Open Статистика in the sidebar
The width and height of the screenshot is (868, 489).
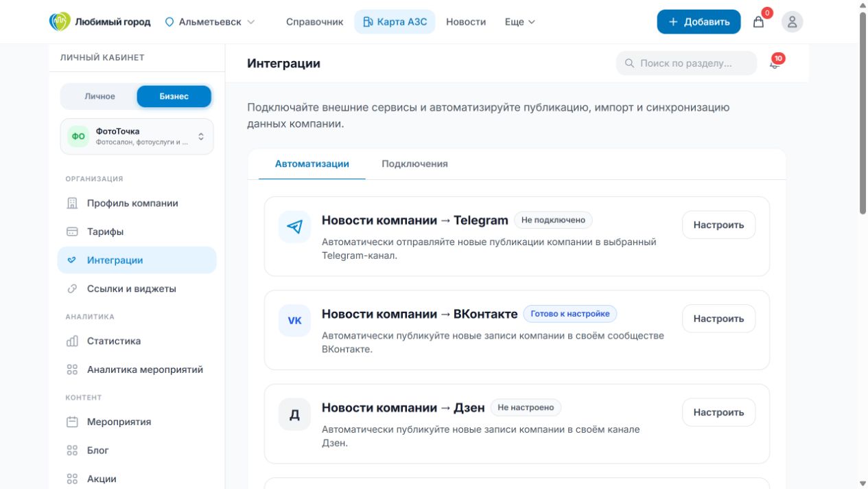point(137,341)
